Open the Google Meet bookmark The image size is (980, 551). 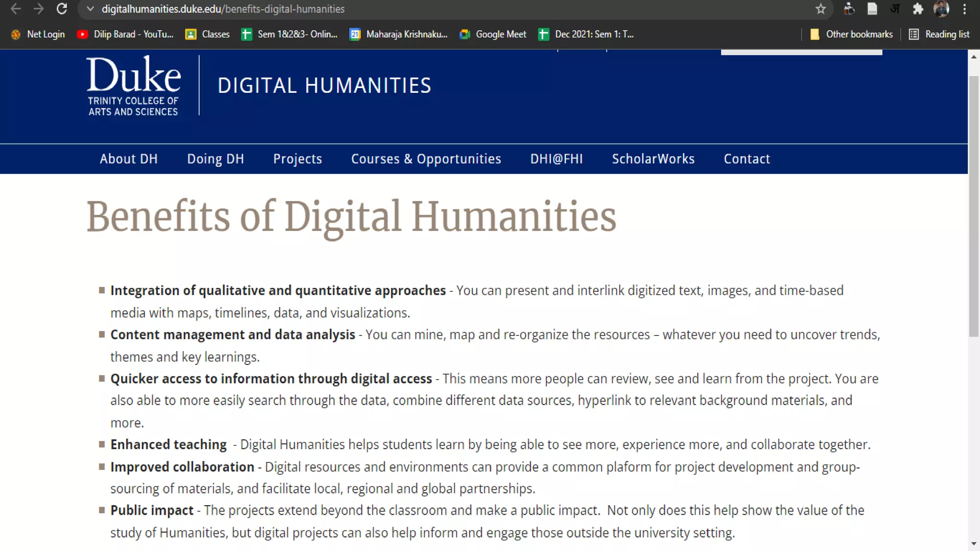click(493, 34)
